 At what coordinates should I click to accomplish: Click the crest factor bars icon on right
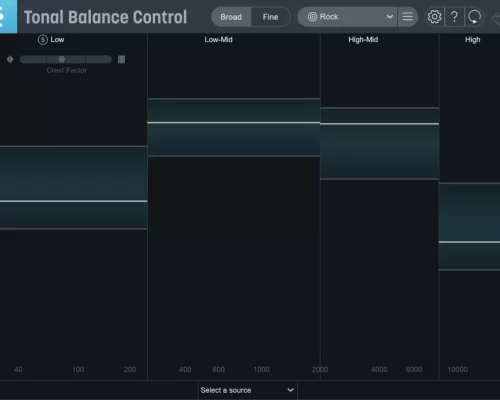coord(121,59)
